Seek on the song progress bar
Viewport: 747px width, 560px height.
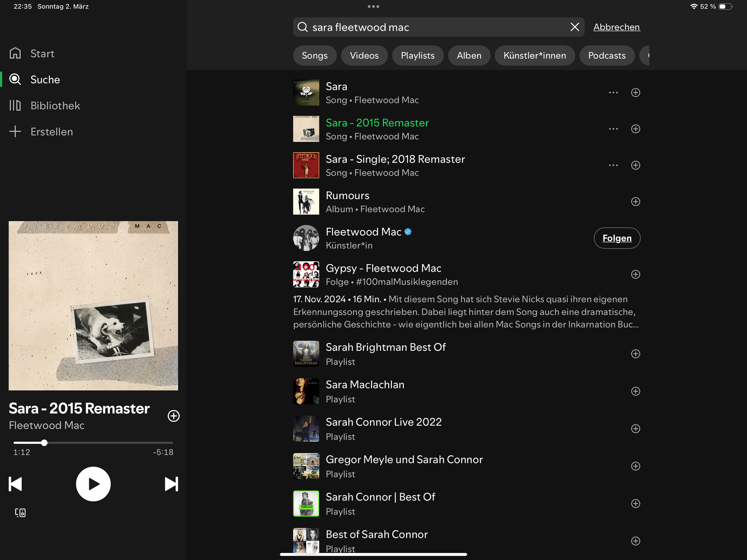[93, 443]
